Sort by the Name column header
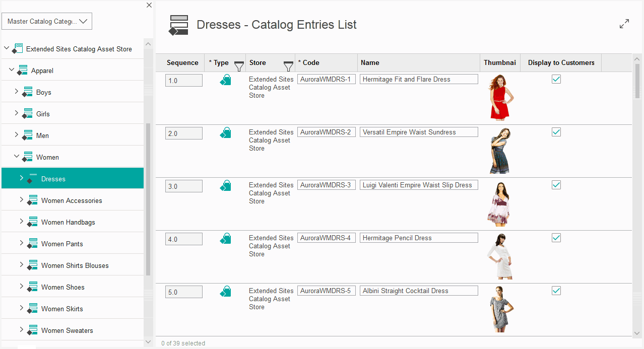 point(370,63)
